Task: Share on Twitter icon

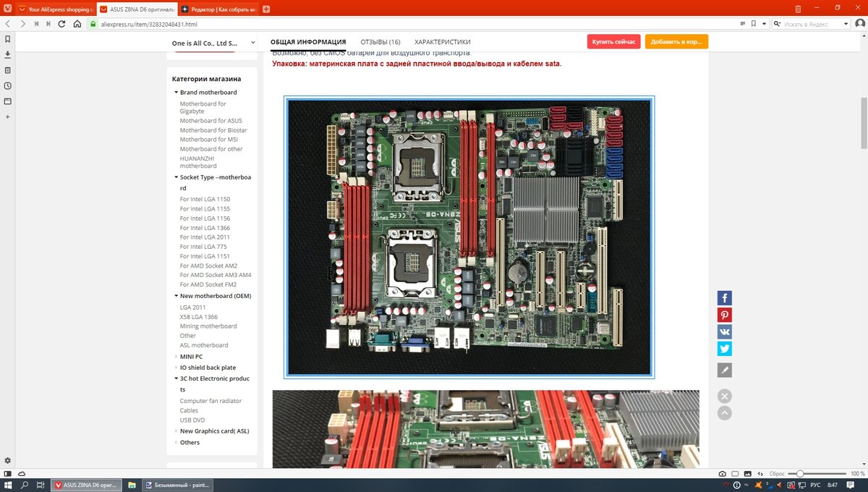Action: [x=724, y=349]
